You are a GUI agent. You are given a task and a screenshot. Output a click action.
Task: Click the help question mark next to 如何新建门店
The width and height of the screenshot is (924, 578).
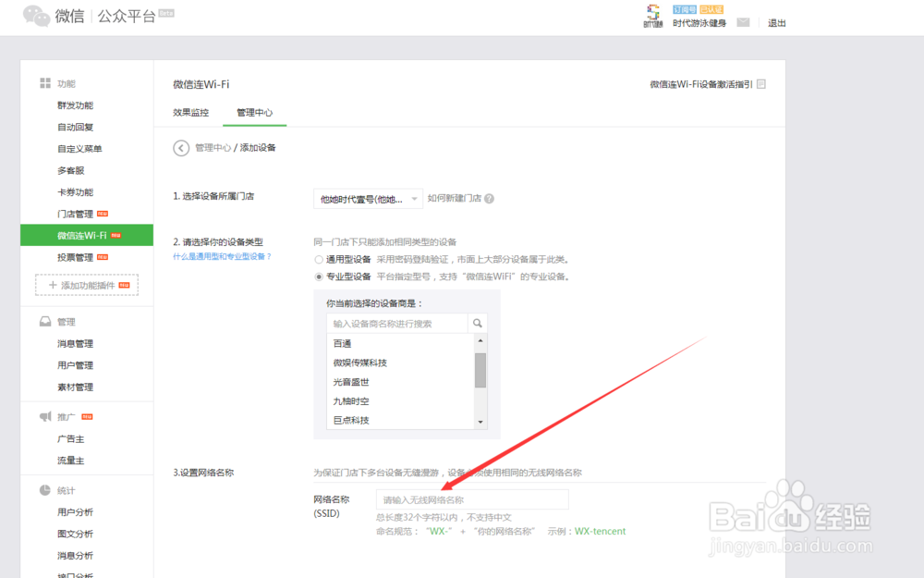coord(489,199)
